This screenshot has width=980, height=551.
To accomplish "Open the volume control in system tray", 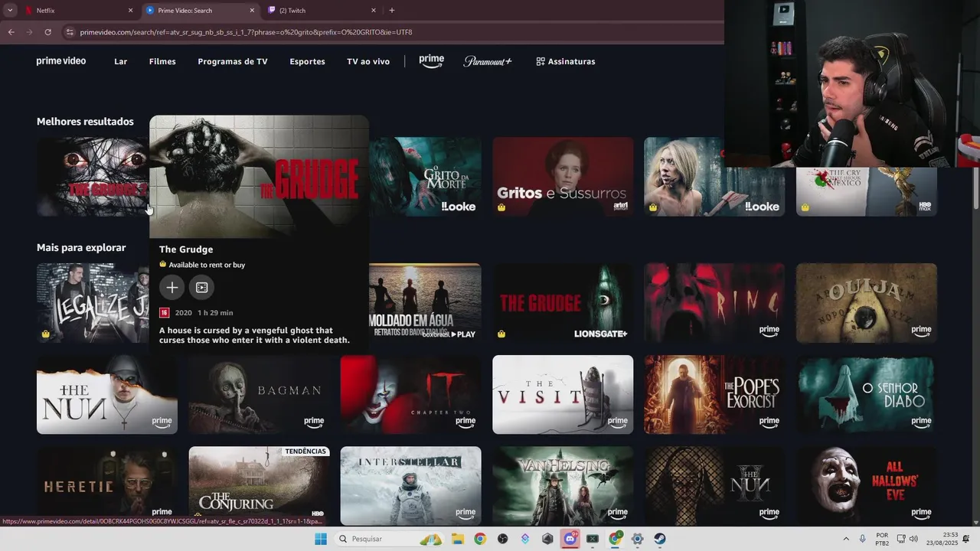I will click(x=913, y=539).
